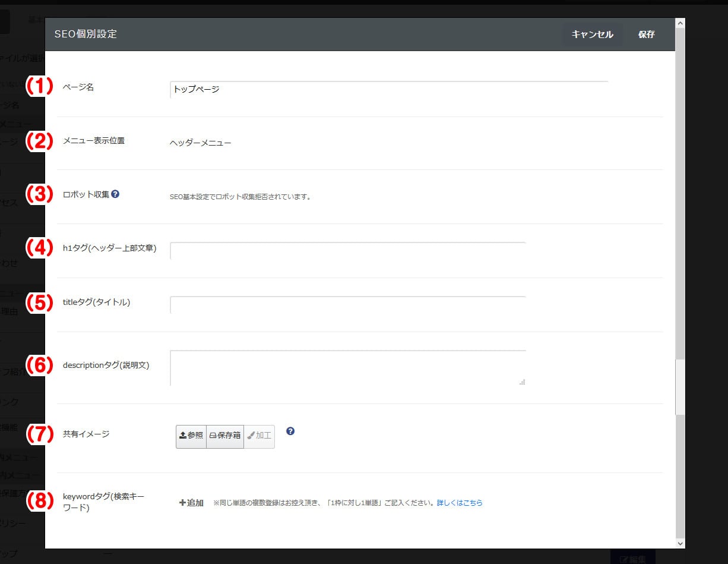Focus the descriptionタグ text area
This screenshot has height=564, width=728.
(348, 368)
